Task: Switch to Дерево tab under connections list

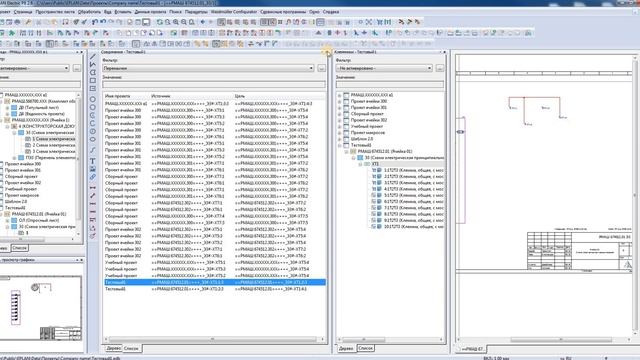Action: tap(113, 349)
